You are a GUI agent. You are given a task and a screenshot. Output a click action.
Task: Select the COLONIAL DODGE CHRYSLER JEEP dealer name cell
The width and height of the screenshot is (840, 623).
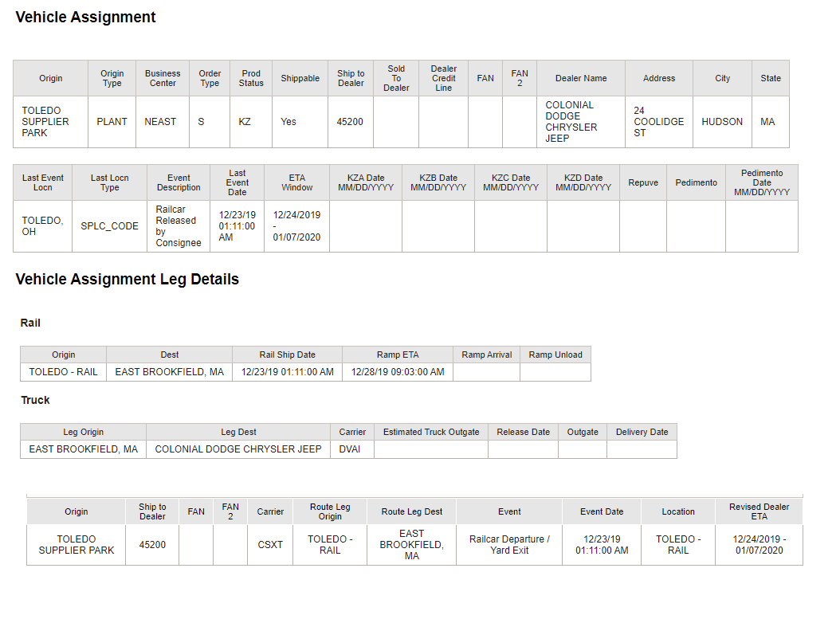pyautogui.click(x=581, y=122)
